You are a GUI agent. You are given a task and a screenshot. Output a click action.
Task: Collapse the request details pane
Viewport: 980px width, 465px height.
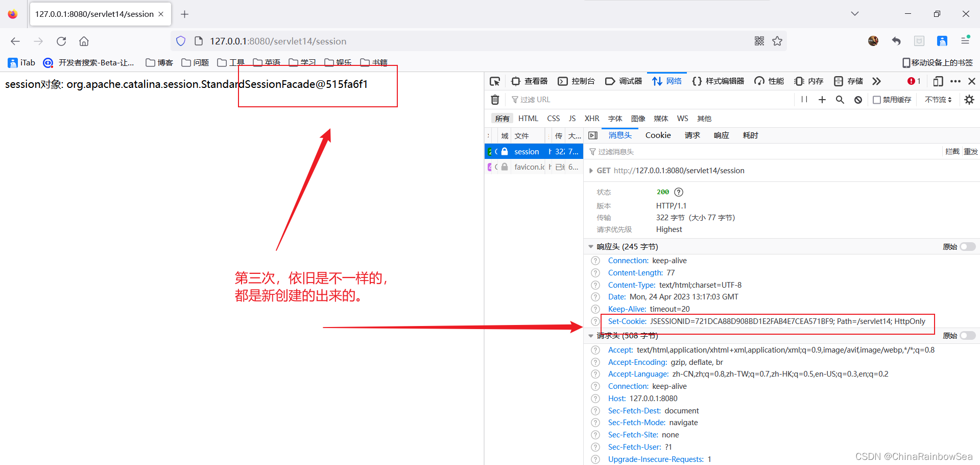click(x=593, y=135)
